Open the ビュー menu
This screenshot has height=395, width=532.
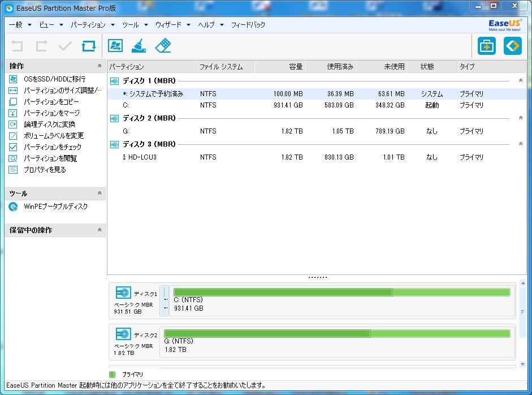click(51, 25)
